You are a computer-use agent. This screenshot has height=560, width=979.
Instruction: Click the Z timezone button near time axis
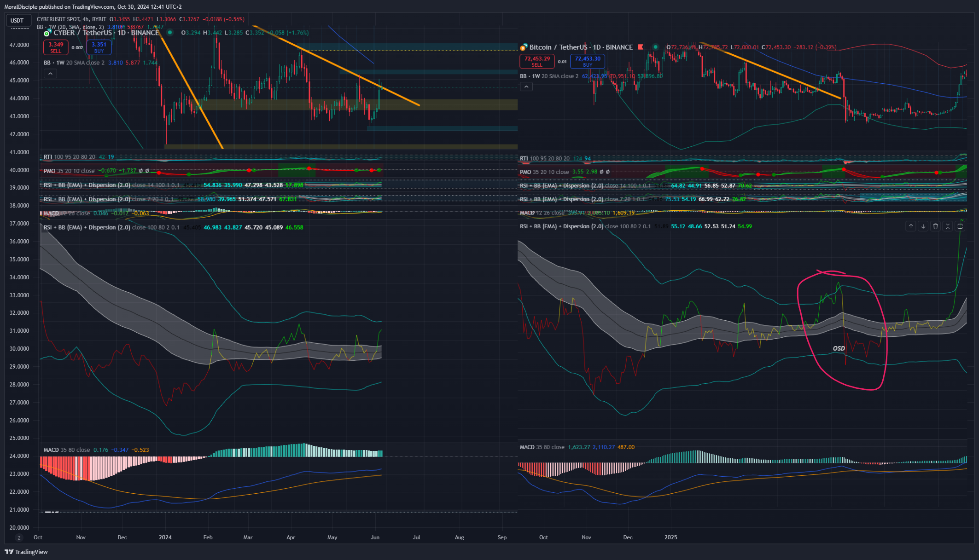pyautogui.click(x=19, y=537)
